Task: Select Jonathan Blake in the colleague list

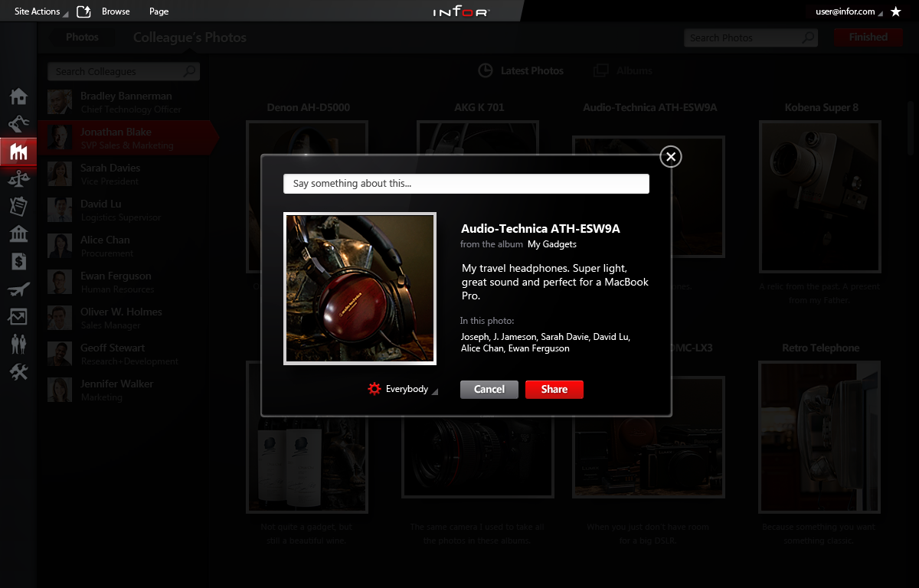Action: (x=129, y=138)
